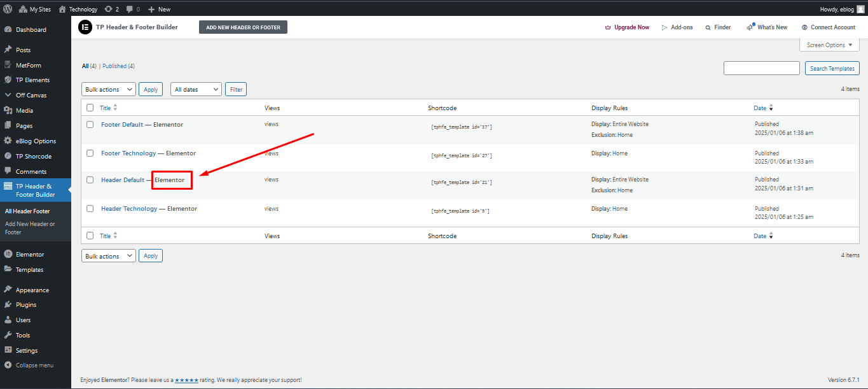Click the WordPress logo icon
Screen dimensions: 868x389
pyautogui.click(x=8, y=9)
